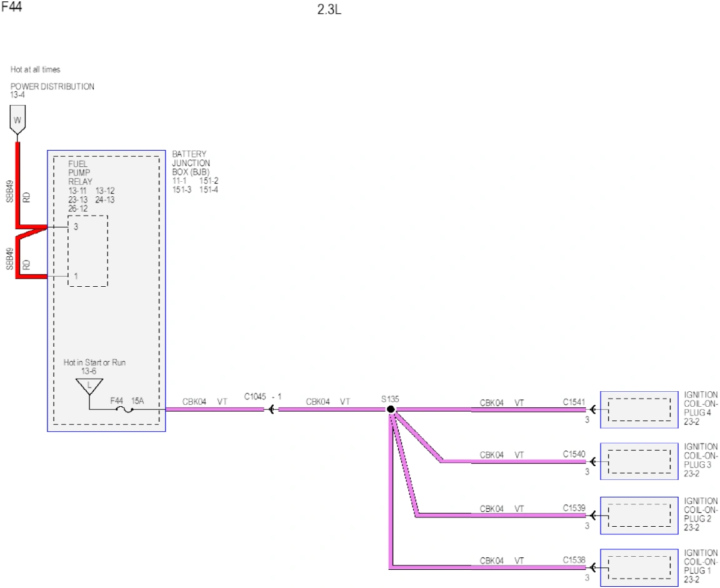Click the 'POWER DISTRIBUTION' label
This screenshot has height=588, width=720.
pyautogui.click(x=52, y=86)
